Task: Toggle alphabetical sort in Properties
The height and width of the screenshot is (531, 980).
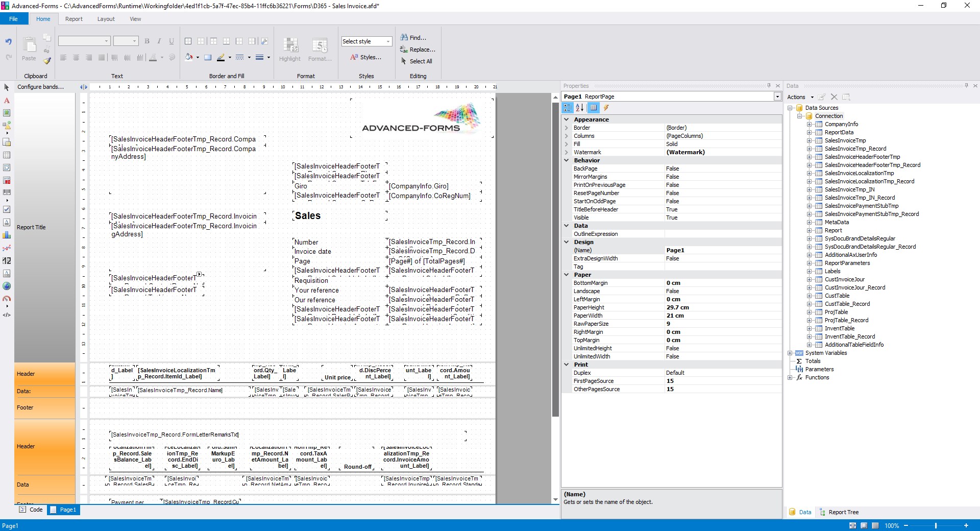Action: coord(580,108)
